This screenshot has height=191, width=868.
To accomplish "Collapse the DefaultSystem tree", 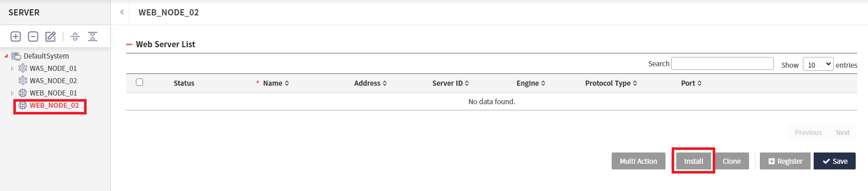I will pos(6,56).
